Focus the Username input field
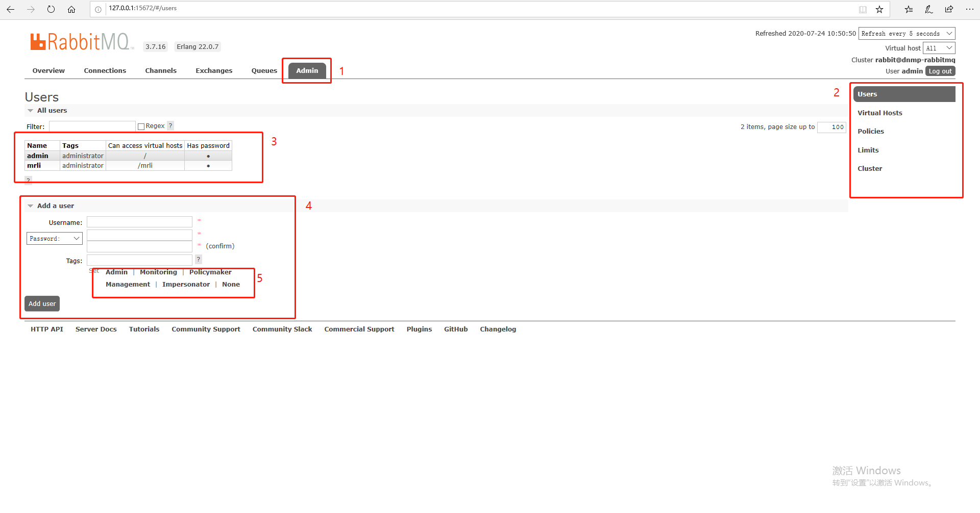This screenshot has width=980, height=513. pyautogui.click(x=139, y=222)
